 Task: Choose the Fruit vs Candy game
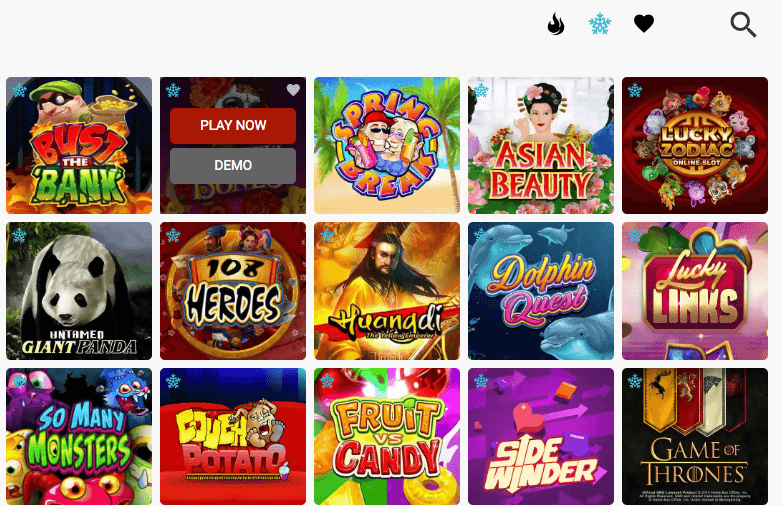[387, 437]
